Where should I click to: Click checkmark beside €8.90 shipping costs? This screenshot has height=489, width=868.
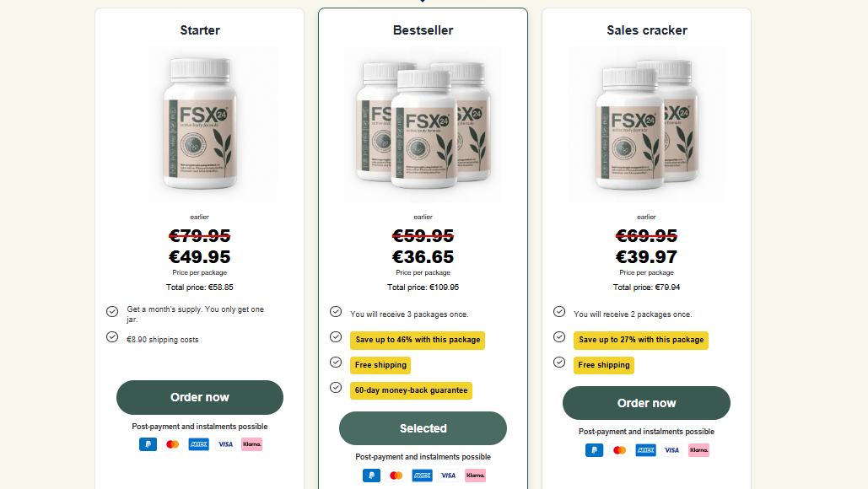click(x=112, y=337)
